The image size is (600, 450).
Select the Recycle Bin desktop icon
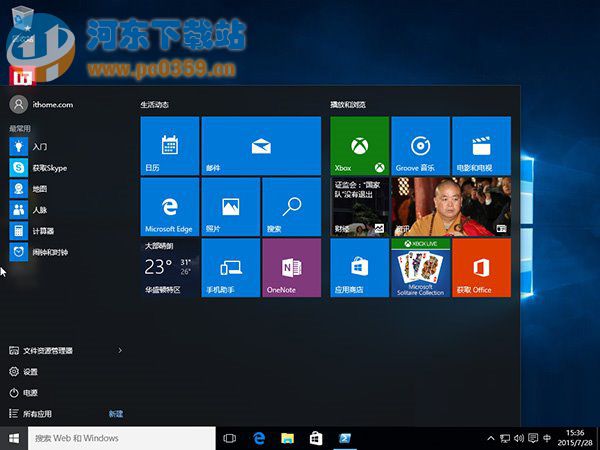tap(23, 24)
